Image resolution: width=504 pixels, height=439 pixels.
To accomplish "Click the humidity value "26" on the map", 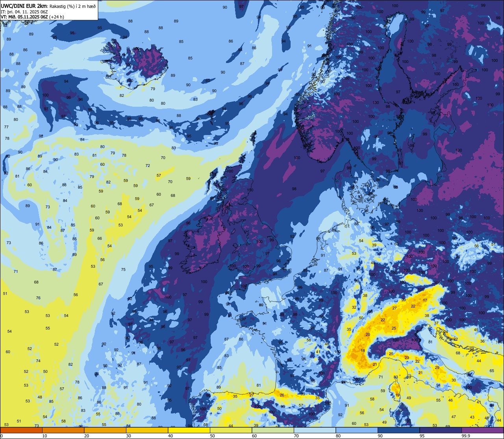I will pyautogui.click(x=282, y=395).
